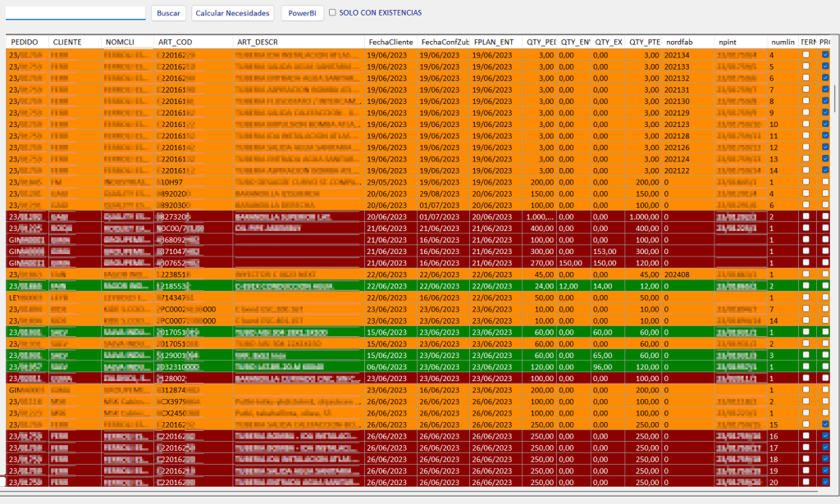Uncheck PRO checkbox in row nordfab 202134
Viewport: 840px width, 504px height.
[x=825, y=55]
